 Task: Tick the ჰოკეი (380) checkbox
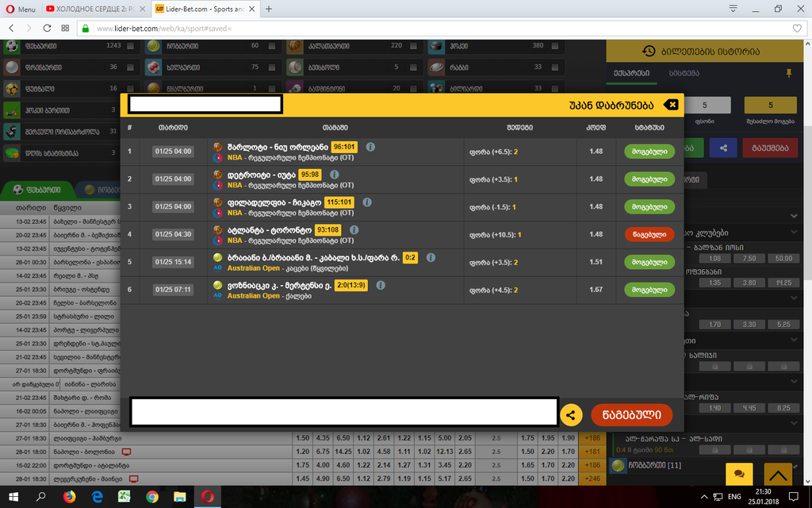click(x=554, y=46)
